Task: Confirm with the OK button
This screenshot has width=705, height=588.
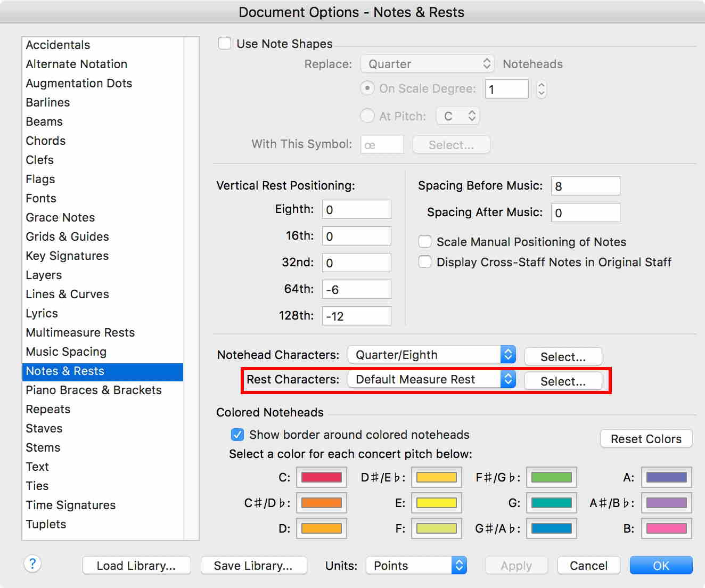Action: 661,566
